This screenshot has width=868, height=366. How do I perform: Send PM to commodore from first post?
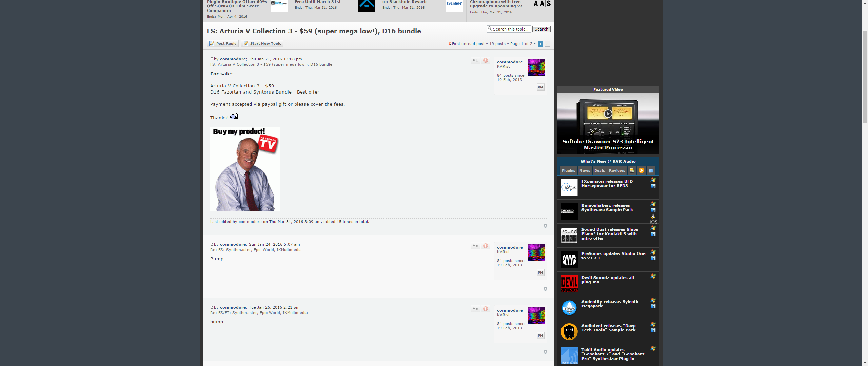coord(540,87)
